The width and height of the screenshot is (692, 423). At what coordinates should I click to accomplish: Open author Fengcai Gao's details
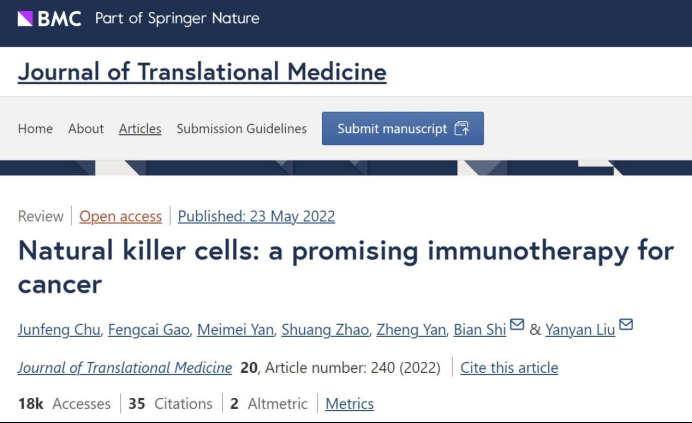pyautogui.click(x=149, y=330)
